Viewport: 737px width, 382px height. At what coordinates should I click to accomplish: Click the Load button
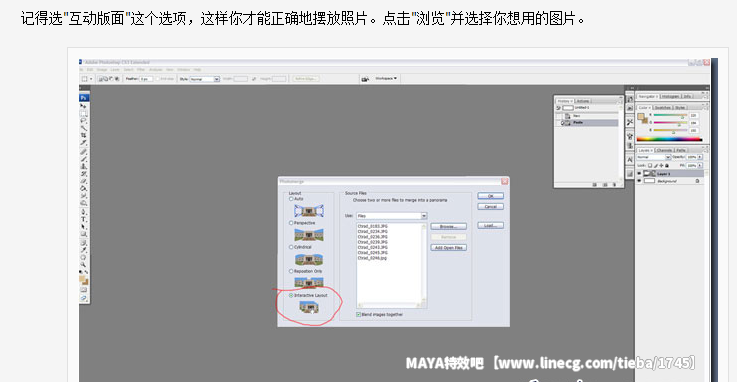pyautogui.click(x=490, y=226)
